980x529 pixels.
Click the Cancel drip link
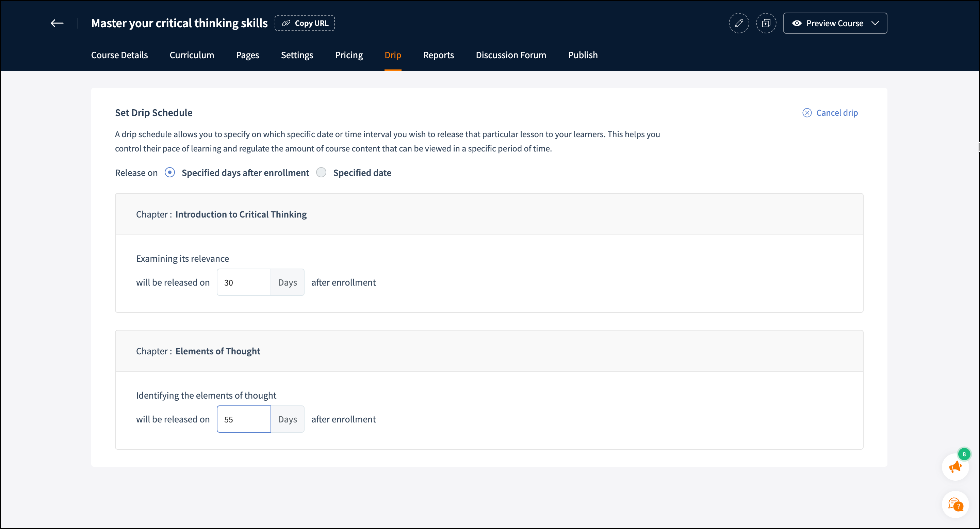[x=837, y=113]
